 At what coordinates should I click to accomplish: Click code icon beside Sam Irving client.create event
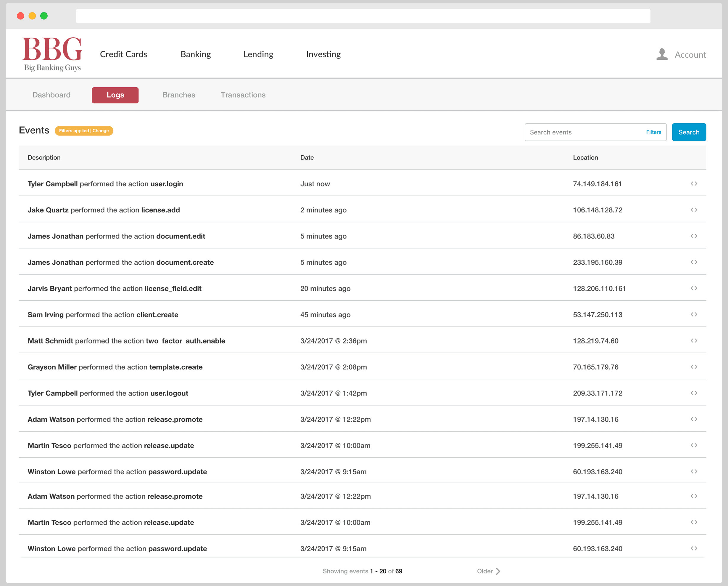point(695,315)
